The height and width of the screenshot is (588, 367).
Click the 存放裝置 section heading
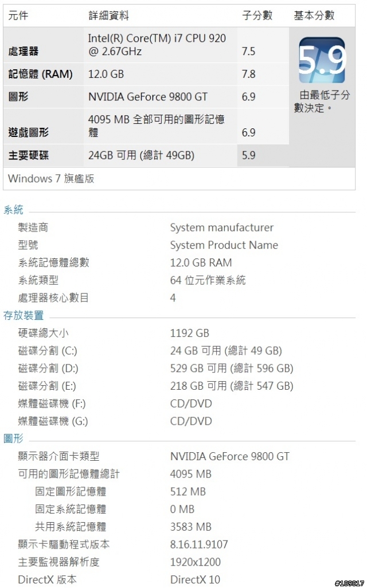coord(24,315)
